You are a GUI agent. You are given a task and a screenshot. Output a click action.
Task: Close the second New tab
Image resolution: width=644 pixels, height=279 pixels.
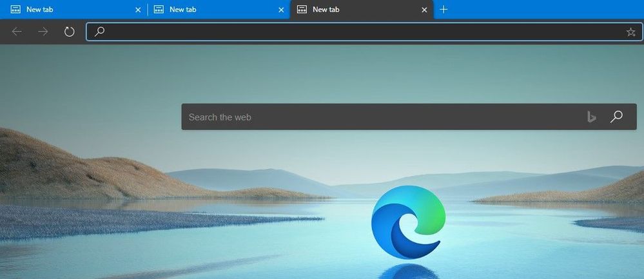click(281, 10)
